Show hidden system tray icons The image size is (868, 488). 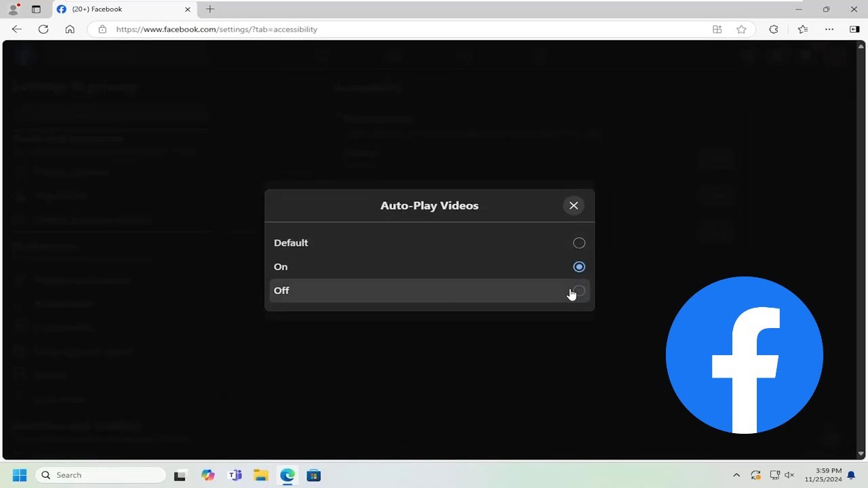pos(736,475)
